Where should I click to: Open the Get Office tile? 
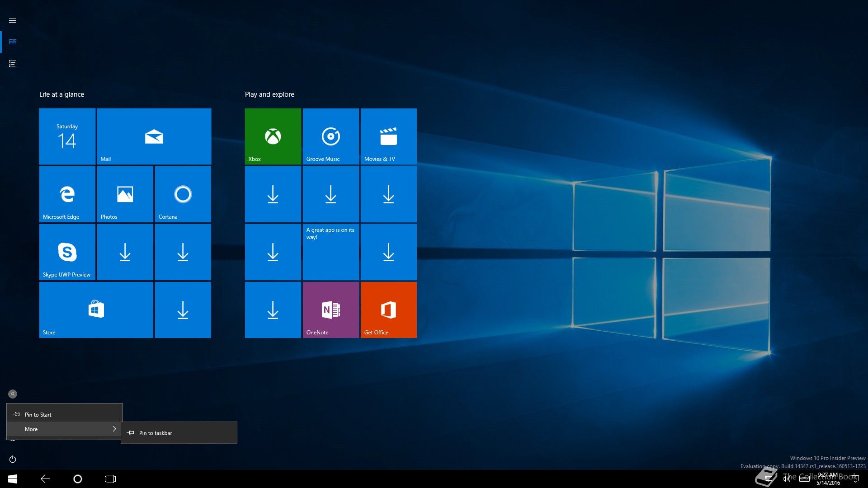pyautogui.click(x=389, y=310)
